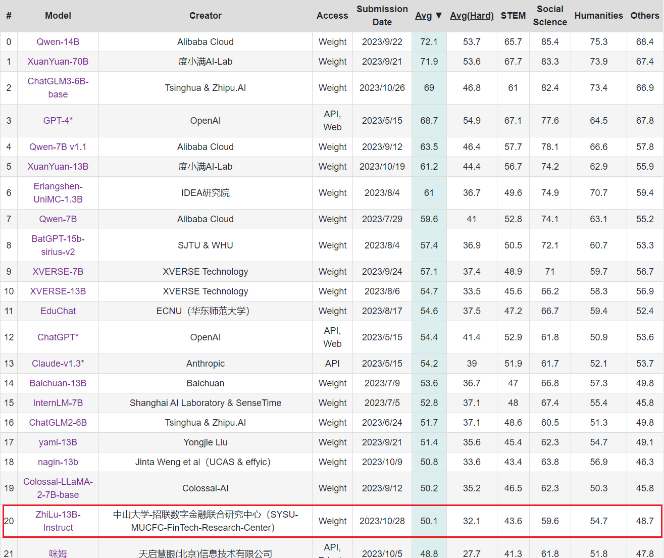This screenshot has width=664, height=558.
Task: Click the GPT-4* model entry
Action: click(x=57, y=120)
